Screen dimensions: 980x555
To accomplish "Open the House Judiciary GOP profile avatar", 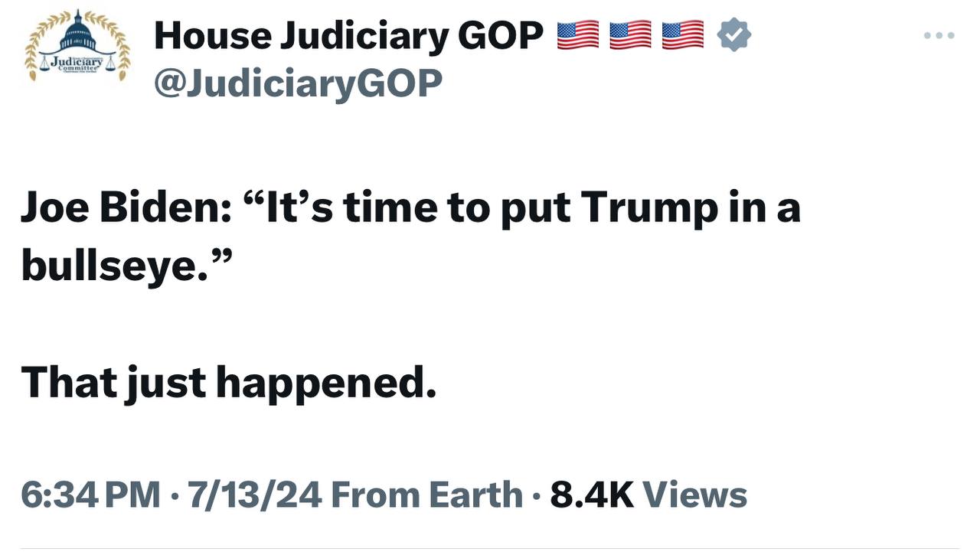I will [78, 47].
